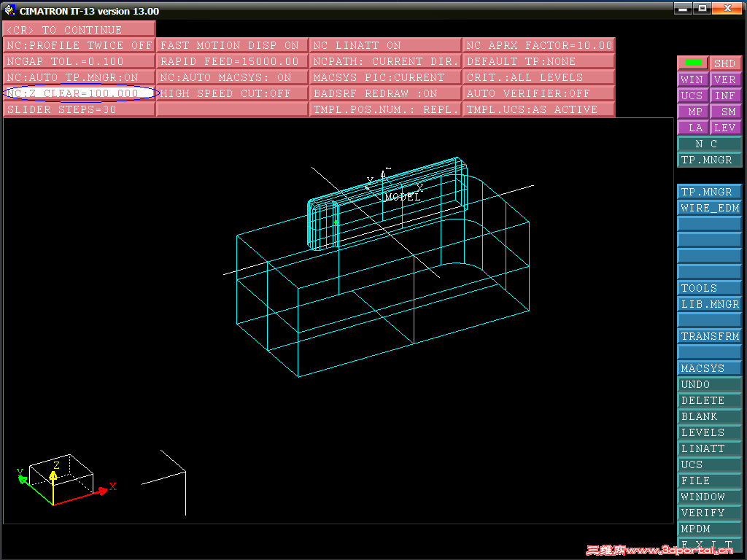
Task: Toggle NC LINATT ON setting
Action: point(385,45)
